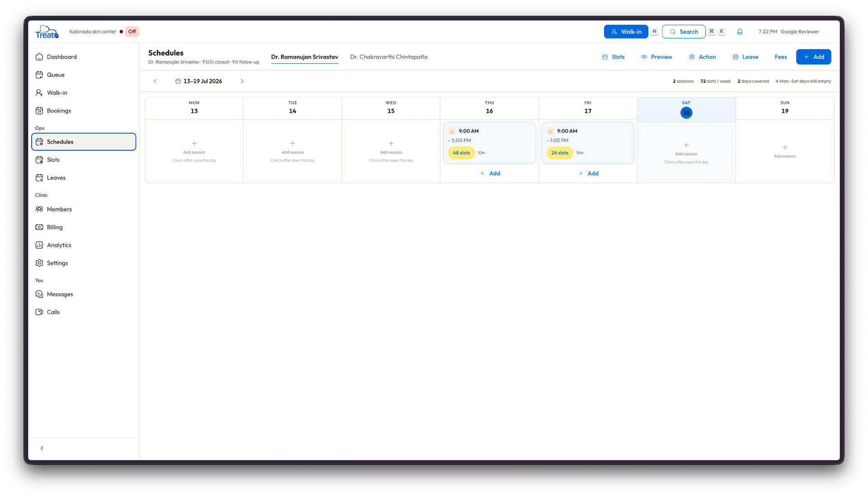868x496 pixels.
Task: Open Billing page
Action: coord(84,227)
